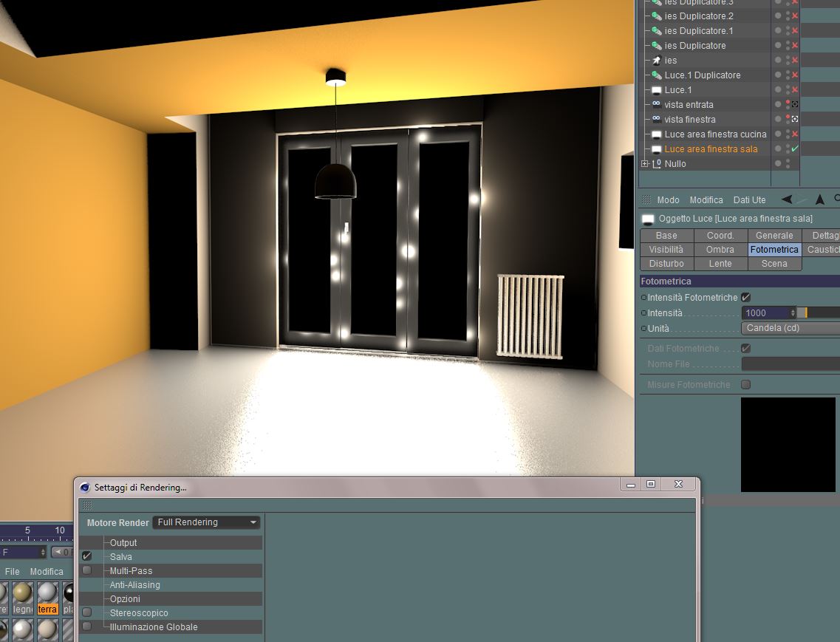The width and height of the screenshot is (840, 642).
Task: Select the legno material sphere
Action: pos(22,593)
